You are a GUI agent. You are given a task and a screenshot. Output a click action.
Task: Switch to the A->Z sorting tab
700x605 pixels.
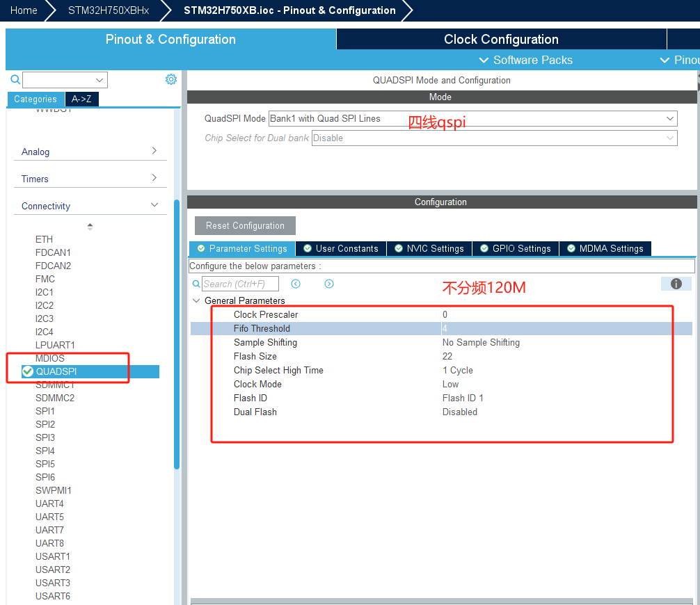[x=81, y=99]
